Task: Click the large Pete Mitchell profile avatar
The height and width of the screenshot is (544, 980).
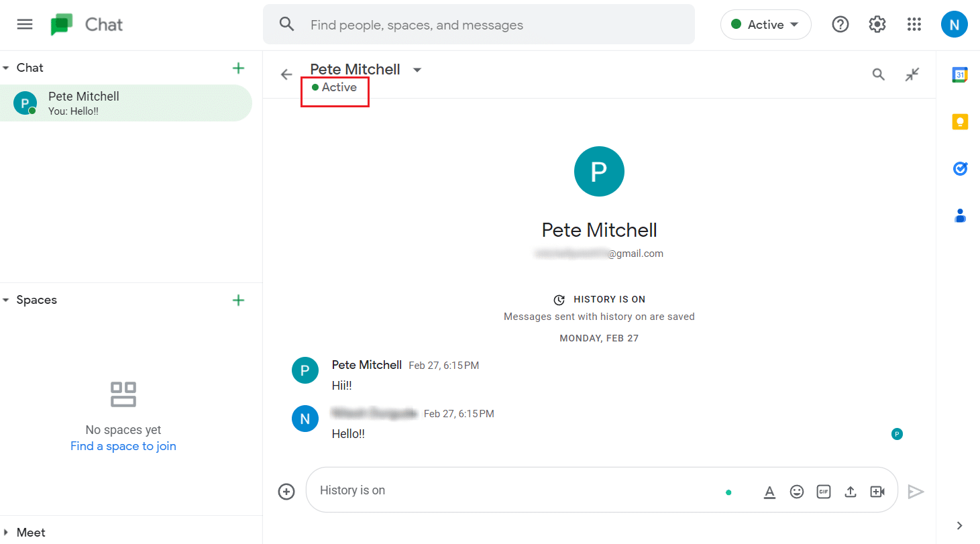Action: click(599, 172)
